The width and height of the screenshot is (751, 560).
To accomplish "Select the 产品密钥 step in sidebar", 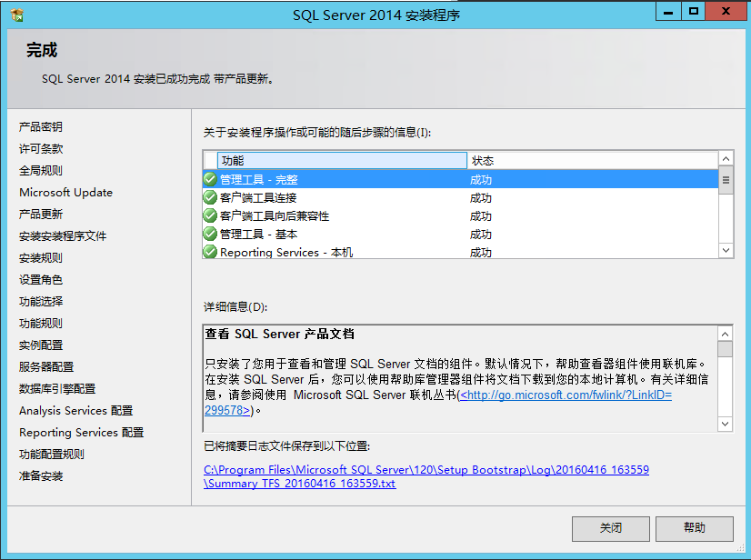I will [41, 127].
